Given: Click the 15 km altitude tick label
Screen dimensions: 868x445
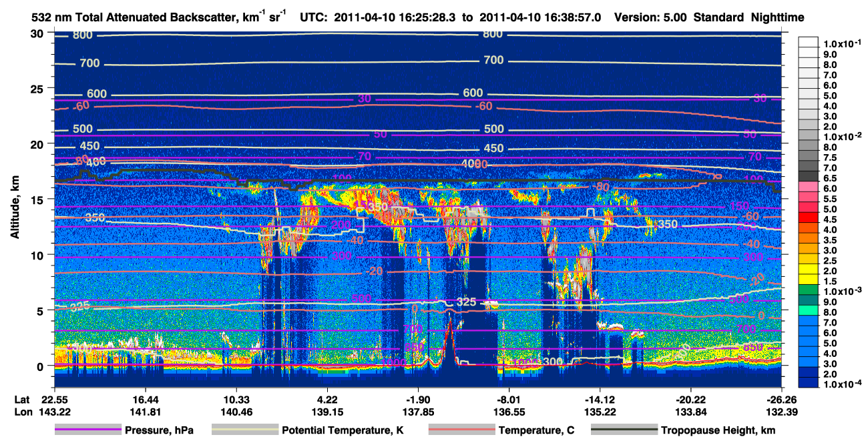Looking at the screenshot, I should click(x=38, y=199).
